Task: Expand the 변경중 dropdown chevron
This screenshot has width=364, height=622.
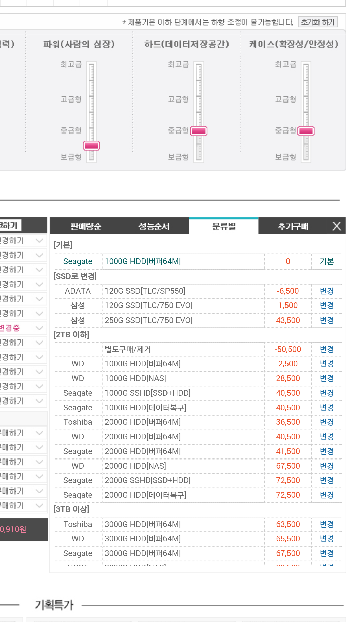Action: pos(39,328)
